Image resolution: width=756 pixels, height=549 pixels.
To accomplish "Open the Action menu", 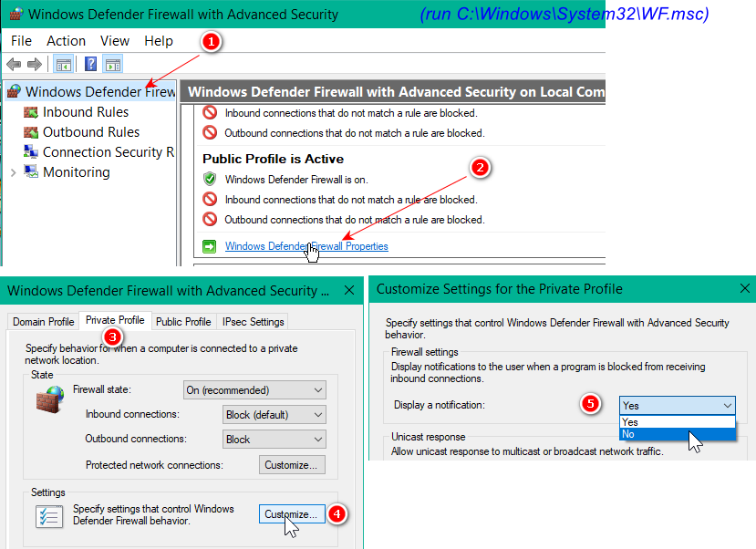I will 66,41.
